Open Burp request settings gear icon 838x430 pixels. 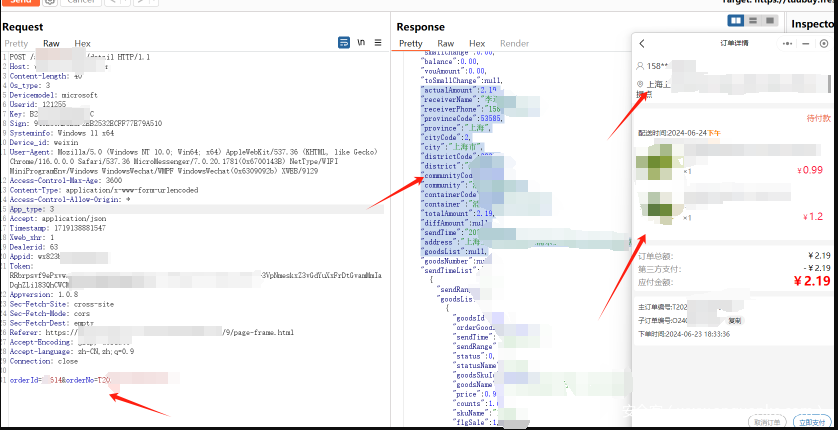(50, 2)
